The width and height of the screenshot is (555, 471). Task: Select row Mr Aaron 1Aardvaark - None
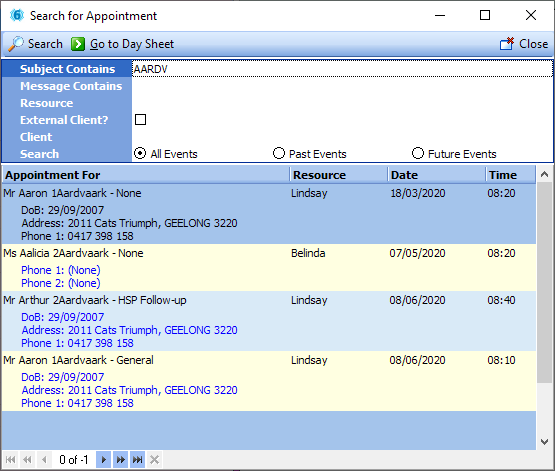pos(269,214)
